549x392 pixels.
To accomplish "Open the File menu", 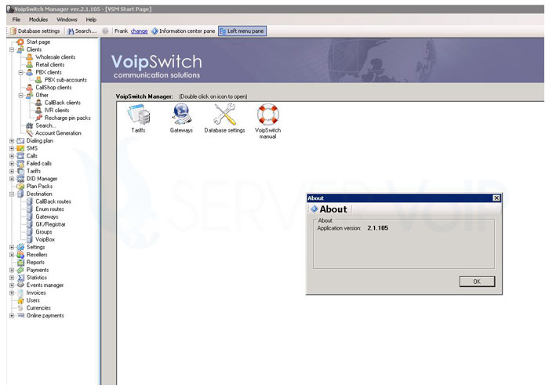I will pyautogui.click(x=16, y=20).
